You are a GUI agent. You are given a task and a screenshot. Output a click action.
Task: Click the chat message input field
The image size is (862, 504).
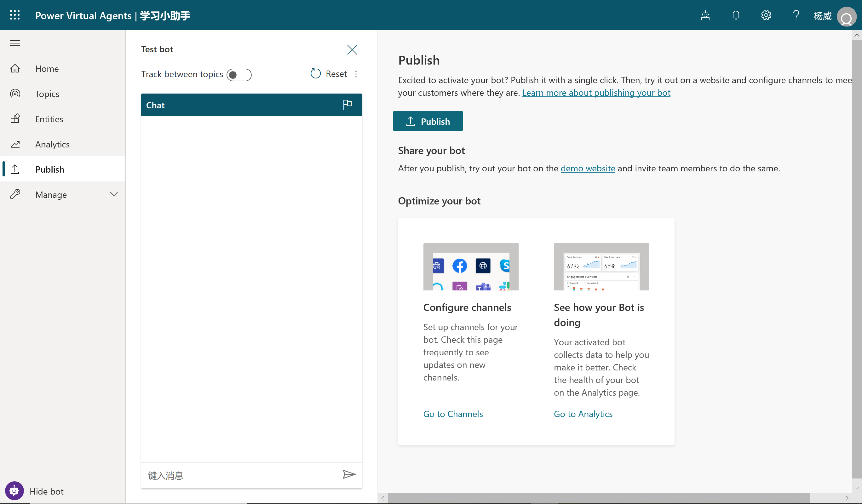point(239,475)
